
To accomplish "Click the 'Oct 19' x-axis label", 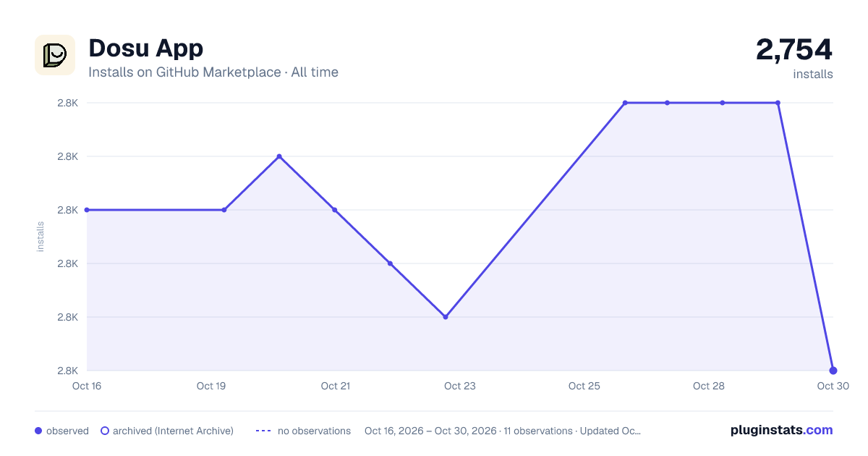I will click(x=211, y=386).
